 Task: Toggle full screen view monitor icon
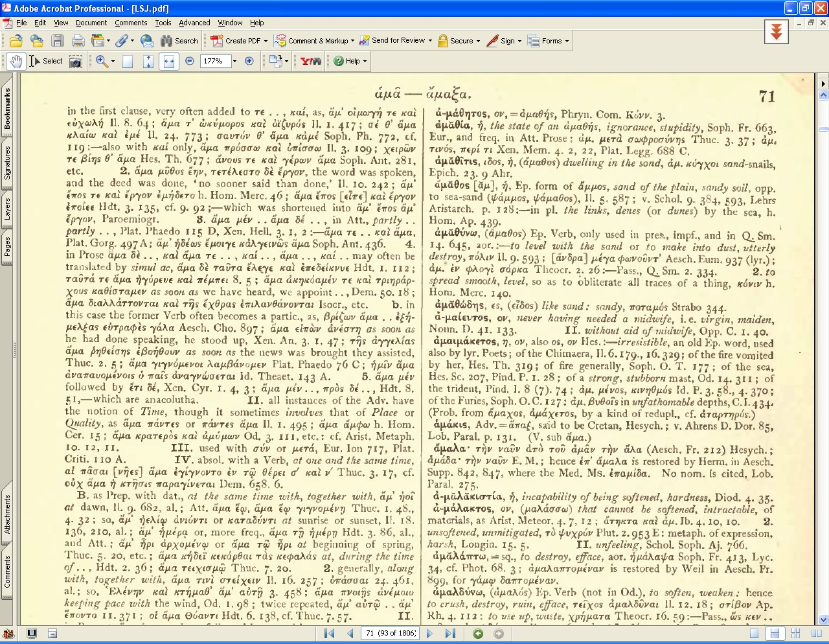(x=32, y=634)
